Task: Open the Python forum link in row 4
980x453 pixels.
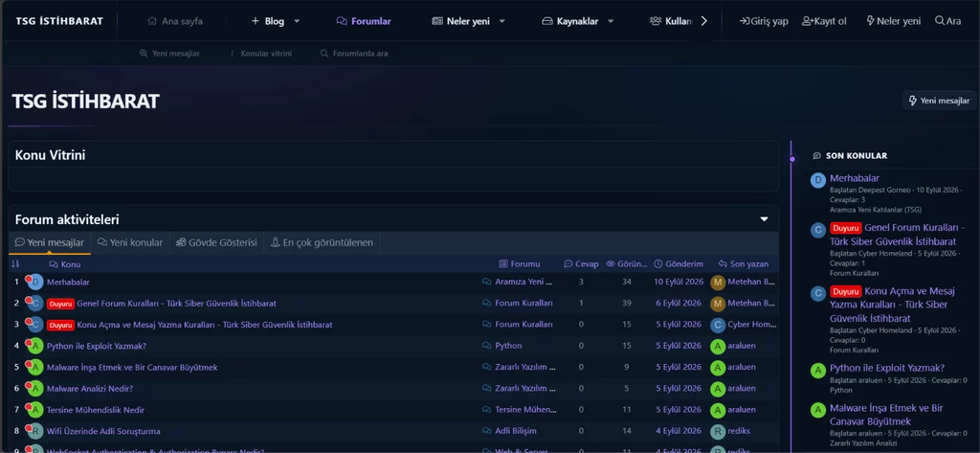Action: point(508,346)
